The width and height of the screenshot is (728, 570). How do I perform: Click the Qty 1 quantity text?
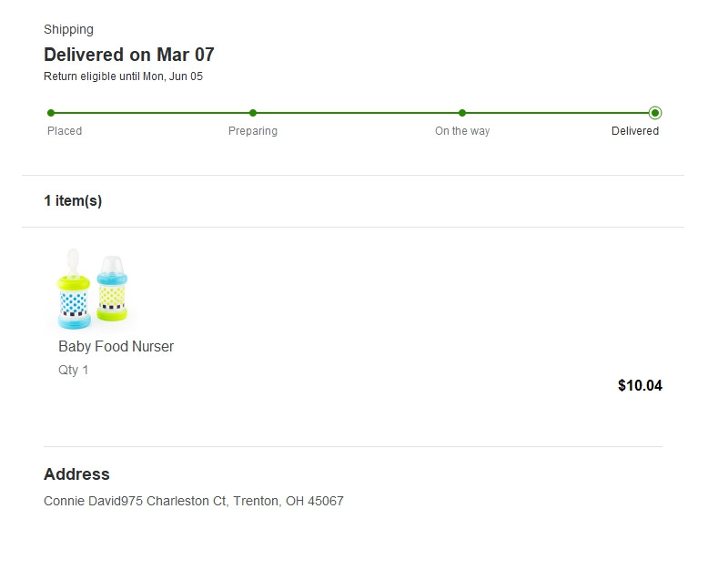click(x=74, y=371)
